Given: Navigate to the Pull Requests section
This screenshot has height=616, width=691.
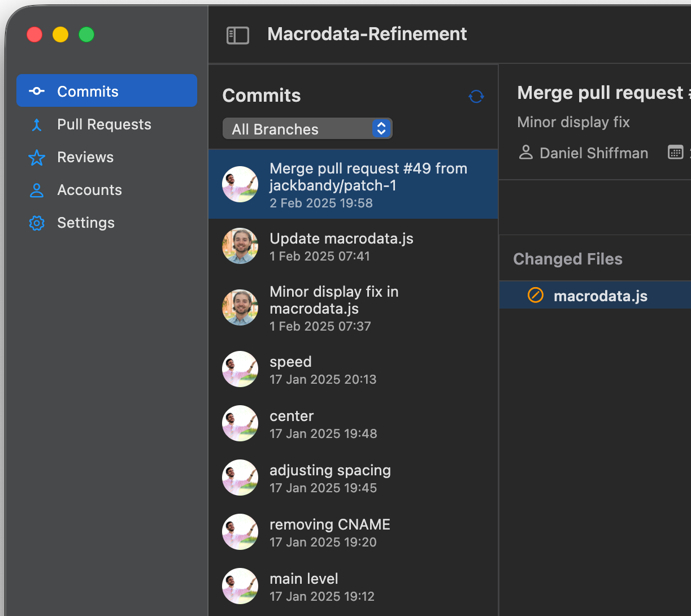Looking at the screenshot, I should point(104,124).
